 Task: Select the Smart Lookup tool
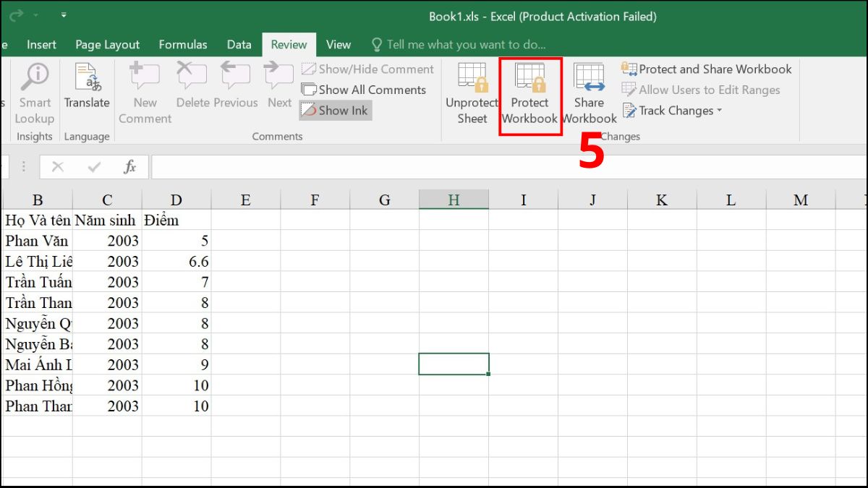tap(34, 92)
